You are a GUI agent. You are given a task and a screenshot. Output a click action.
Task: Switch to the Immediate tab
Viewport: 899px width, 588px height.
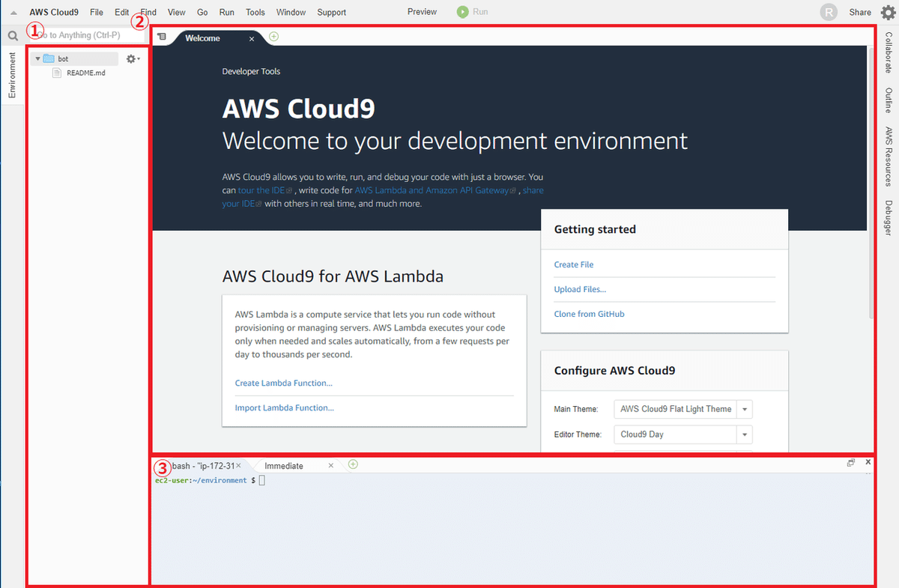(x=284, y=466)
